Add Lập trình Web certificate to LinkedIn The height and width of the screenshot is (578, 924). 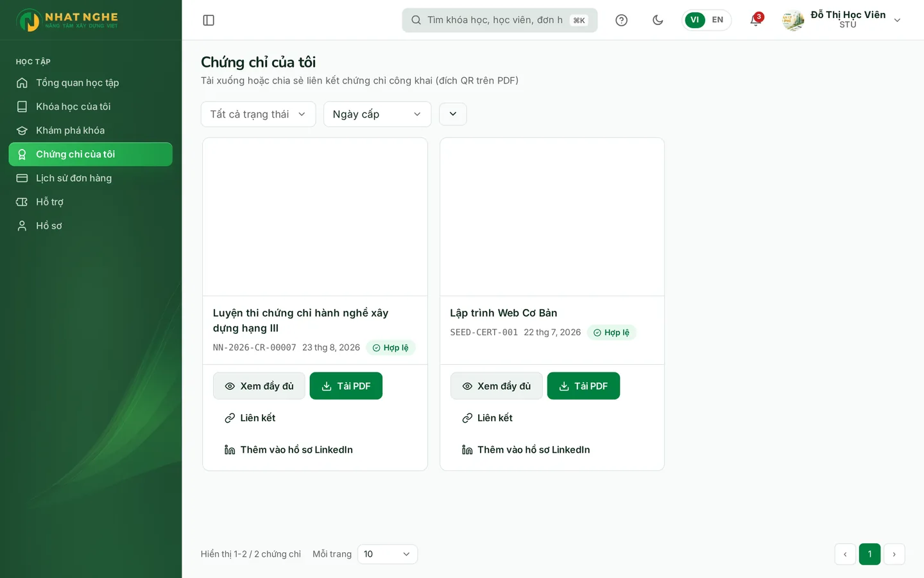point(526,450)
